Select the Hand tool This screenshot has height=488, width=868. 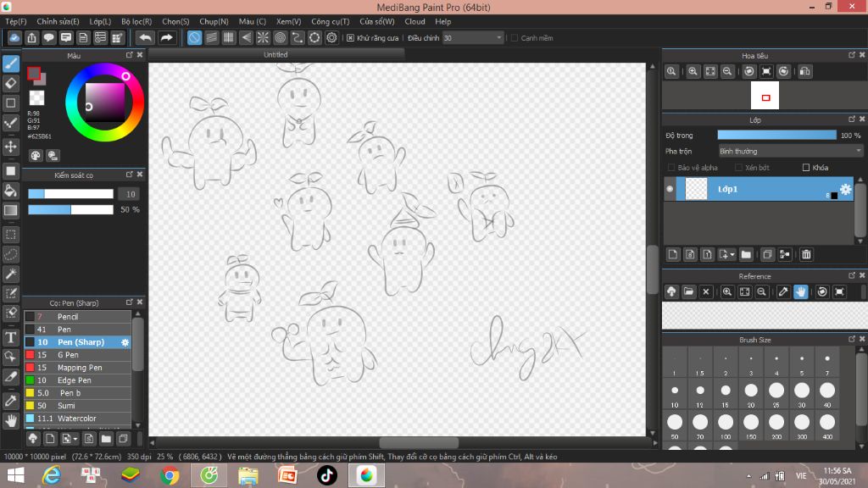(11, 420)
